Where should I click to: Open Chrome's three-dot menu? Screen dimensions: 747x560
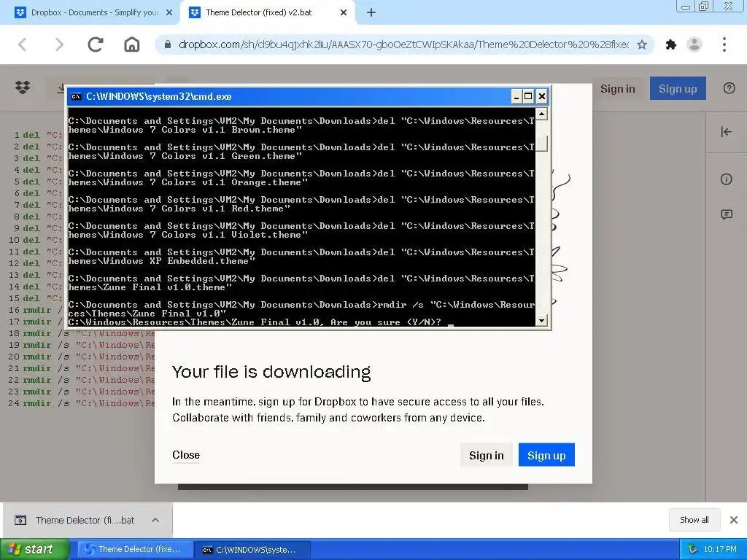(724, 44)
